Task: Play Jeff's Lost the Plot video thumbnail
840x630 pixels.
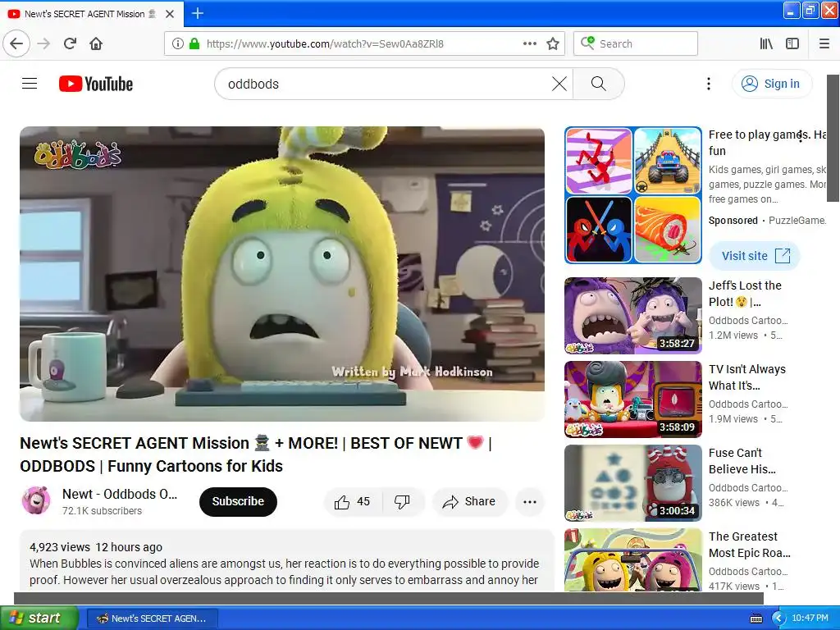Action: click(633, 316)
